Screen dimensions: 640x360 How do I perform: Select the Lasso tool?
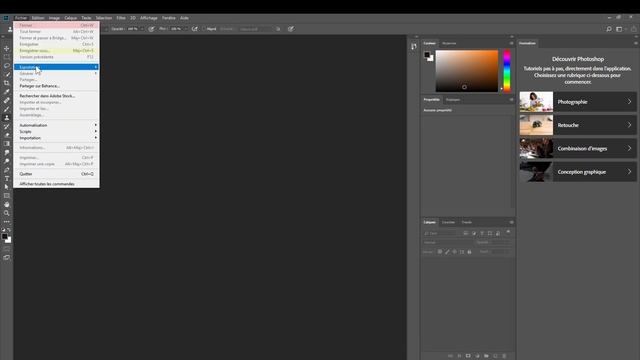pos(7,66)
